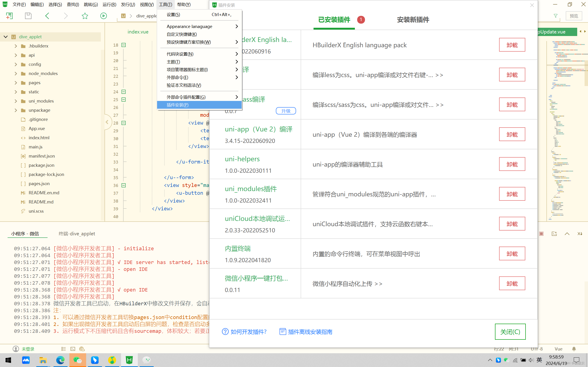Click the back navigation arrow icon

click(x=47, y=16)
